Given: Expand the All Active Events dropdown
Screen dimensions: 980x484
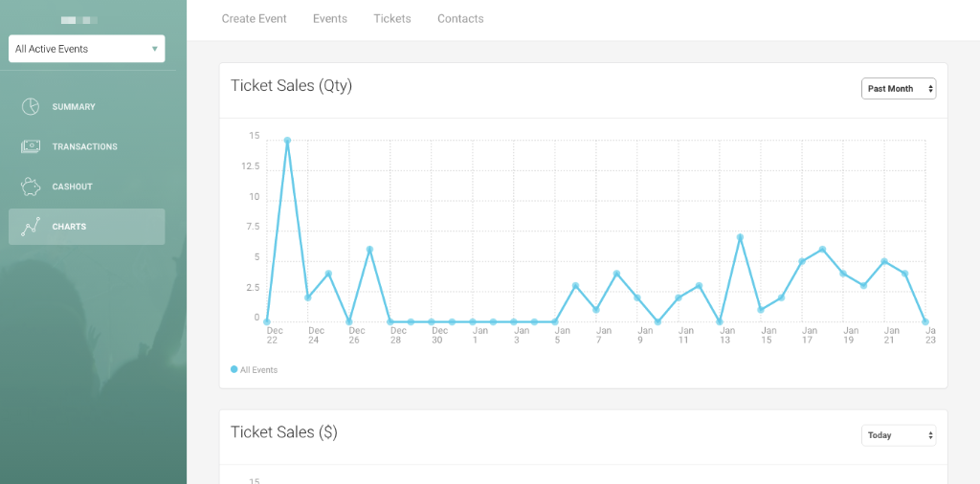Looking at the screenshot, I should [x=86, y=49].
